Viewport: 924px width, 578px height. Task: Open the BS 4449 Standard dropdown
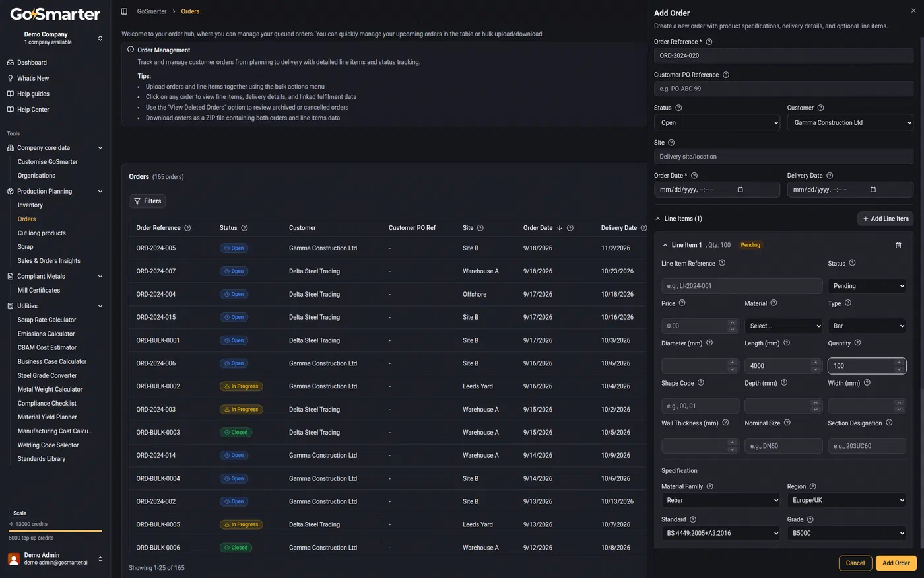click(721, 533)
